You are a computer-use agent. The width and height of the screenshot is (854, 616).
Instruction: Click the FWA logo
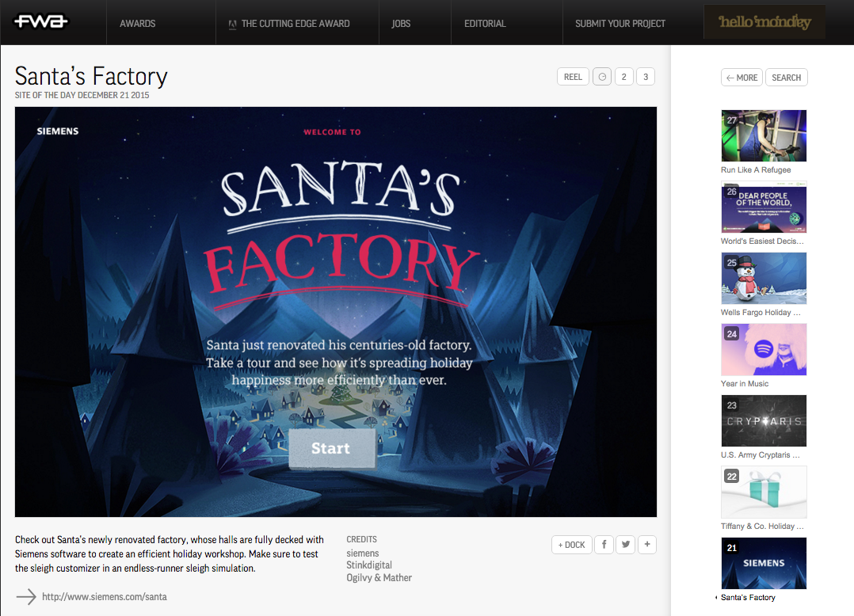[41, 21]
